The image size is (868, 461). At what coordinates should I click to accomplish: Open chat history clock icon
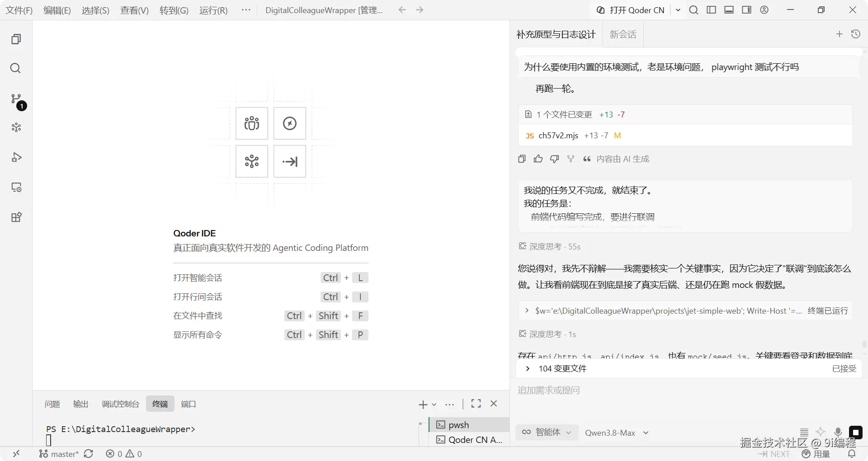[x=856, y=34]
